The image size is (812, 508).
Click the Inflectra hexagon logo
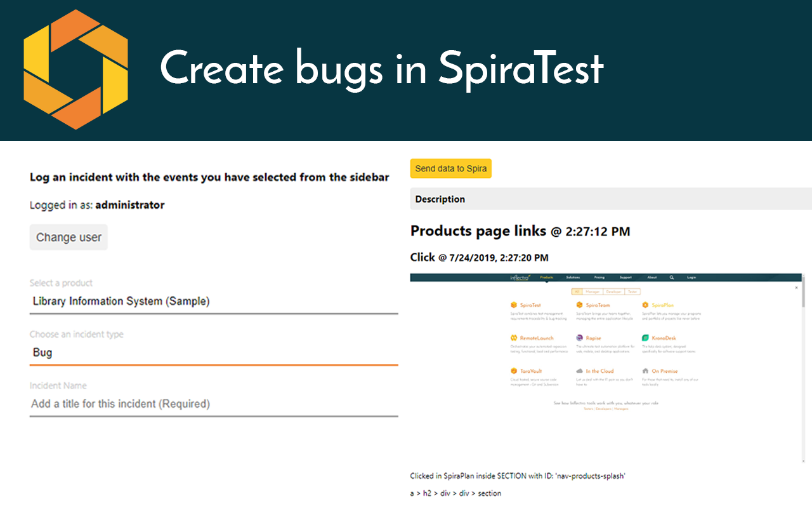[x=75, y=70]
